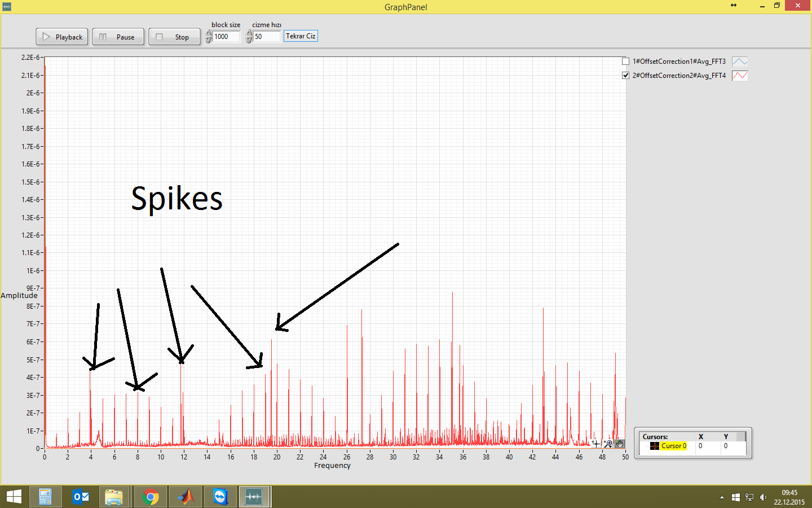This screenshot has height=508, width=812.
Task: Open Outlook from the taskbar
Action: [x=80, y=497]
